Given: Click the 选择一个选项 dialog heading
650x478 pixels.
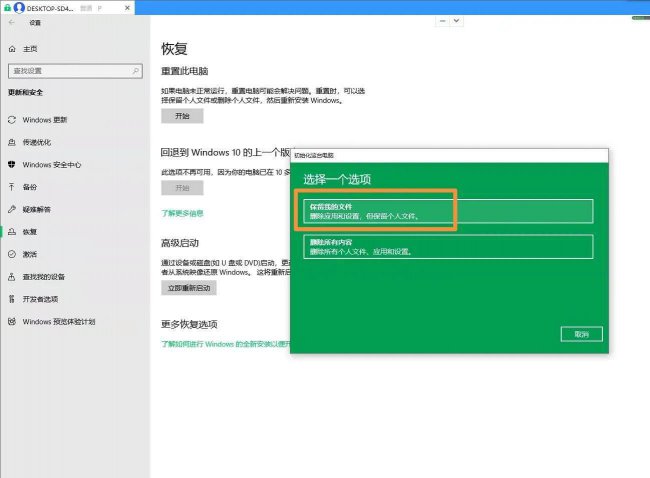Looking at the screenshot, I should tap(337, 180).
